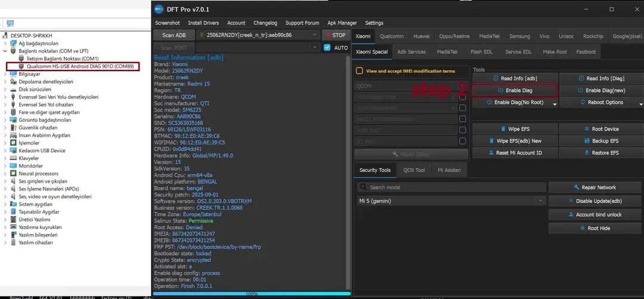This screenshot has width=644, height=299.
Task: Click the wrench icon on Repair [Diag]
Action: (x=395, y=154)
